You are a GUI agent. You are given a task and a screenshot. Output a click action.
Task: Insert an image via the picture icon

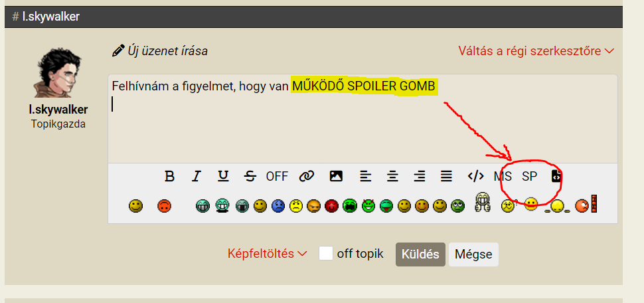[336, 176]
